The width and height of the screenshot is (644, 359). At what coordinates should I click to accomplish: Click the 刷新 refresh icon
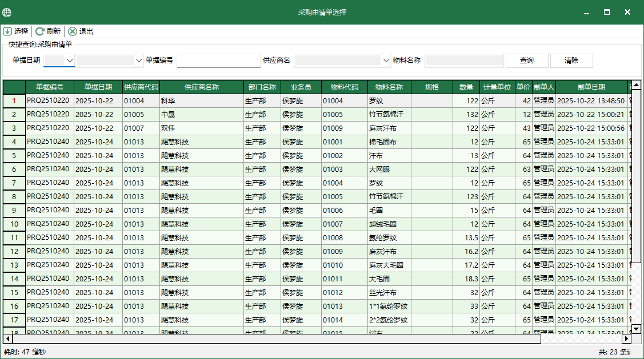(39, 31)
